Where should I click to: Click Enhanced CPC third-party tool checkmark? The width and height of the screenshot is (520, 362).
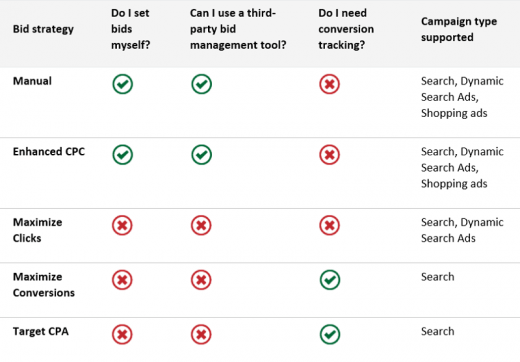(x=202, y=155)
